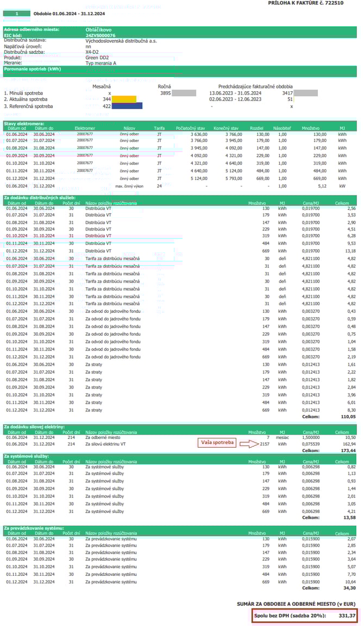This screenshot has height=628, width=364.
Task: Click the system operation total '34,30'
Action: [349, 588]
